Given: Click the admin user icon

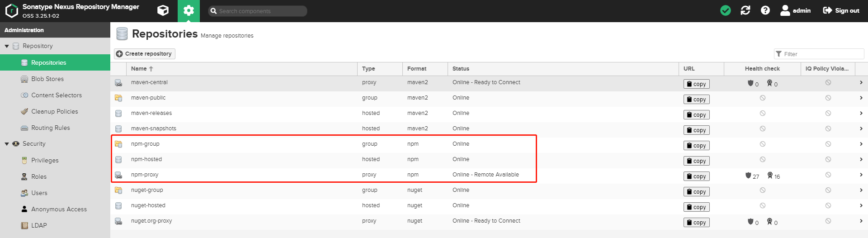Looking at the screenshot, I should click(785, 10).
